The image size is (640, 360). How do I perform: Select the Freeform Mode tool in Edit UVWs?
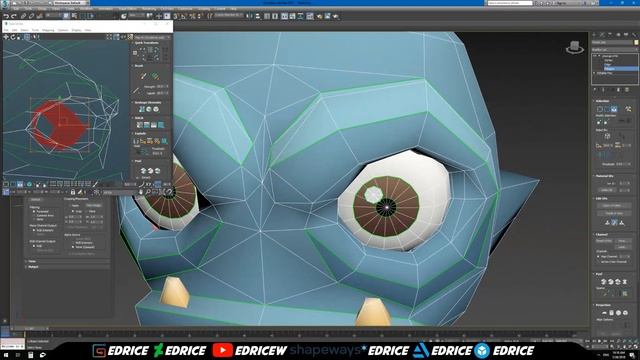pos(27,37)
